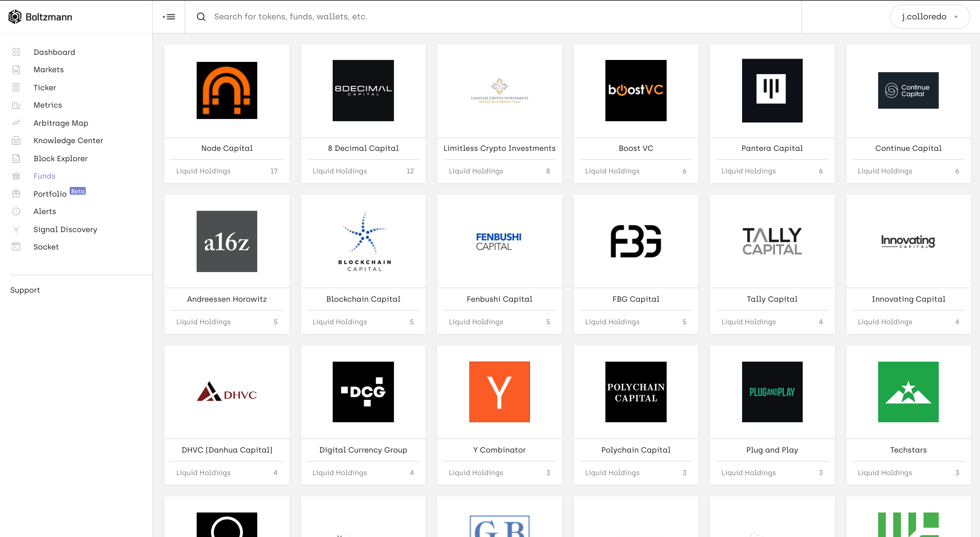This screenshot has height=537, width=980.
Task: Open the Portfolio Beta menu item
Action: click(50, 194)
